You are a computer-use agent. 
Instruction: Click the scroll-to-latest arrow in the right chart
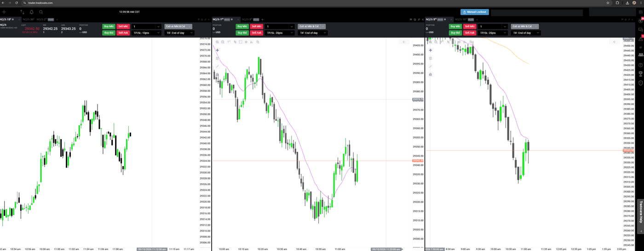[615, 42]
